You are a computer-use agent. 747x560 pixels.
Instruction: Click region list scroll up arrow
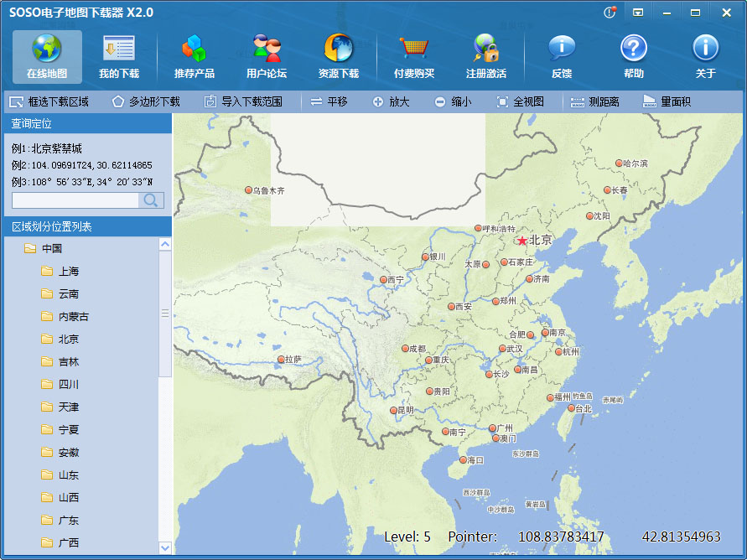click(165, 244)
